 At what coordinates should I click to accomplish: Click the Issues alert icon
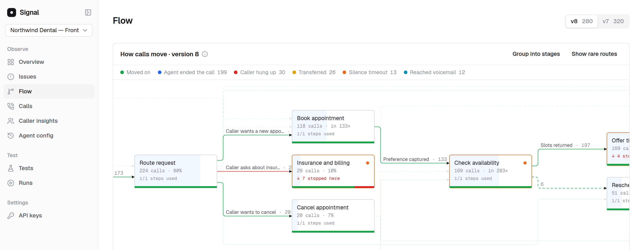coord(11,77)
